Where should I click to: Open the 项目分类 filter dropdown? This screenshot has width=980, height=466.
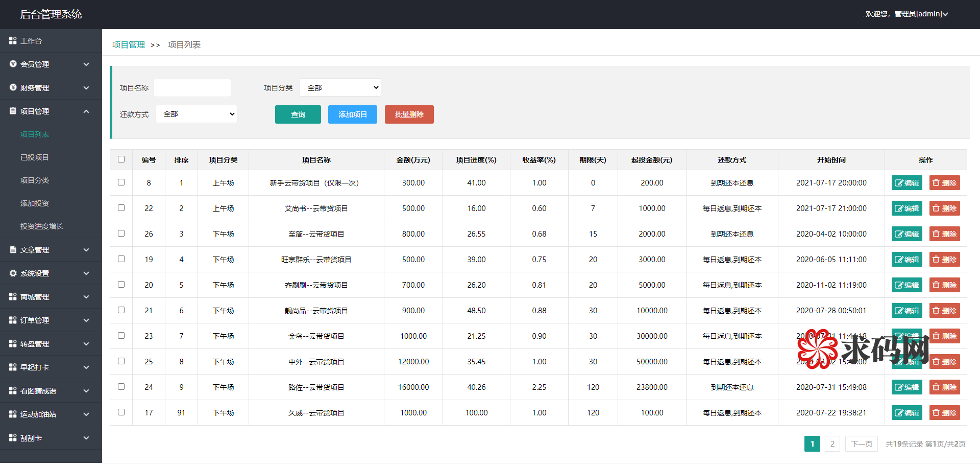340,88
